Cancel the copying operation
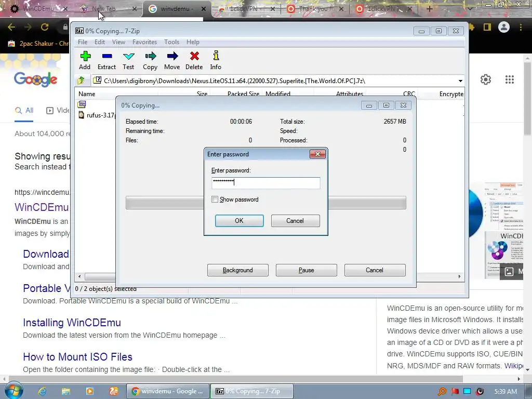This screenshot has width=532, height=399. pyautogui.click(x=375, y=270)
